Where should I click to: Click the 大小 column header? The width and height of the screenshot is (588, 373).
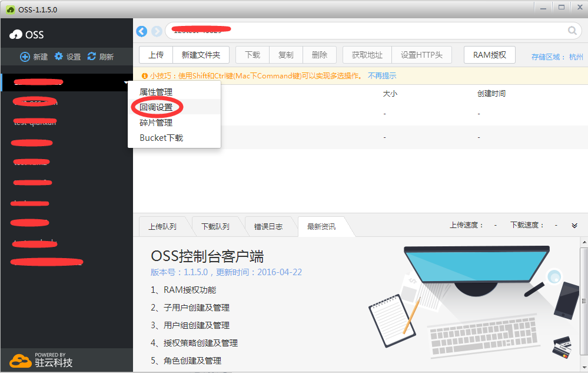click(x=390, y=94)
